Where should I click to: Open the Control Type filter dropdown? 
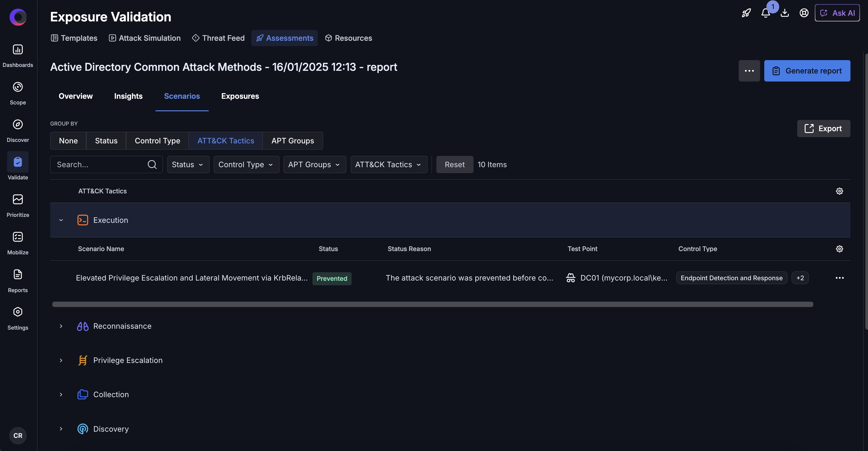246,165
